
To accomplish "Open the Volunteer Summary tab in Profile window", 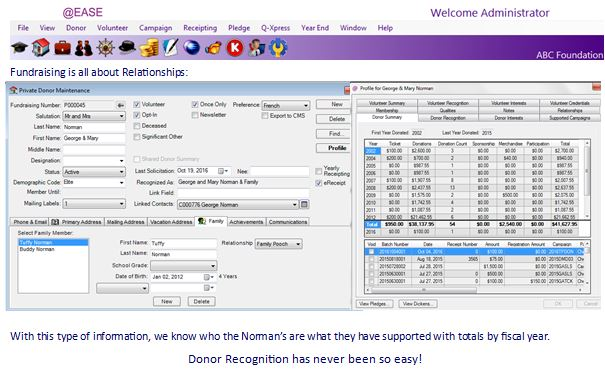I will pyautogui.click(x=387, y=103).
